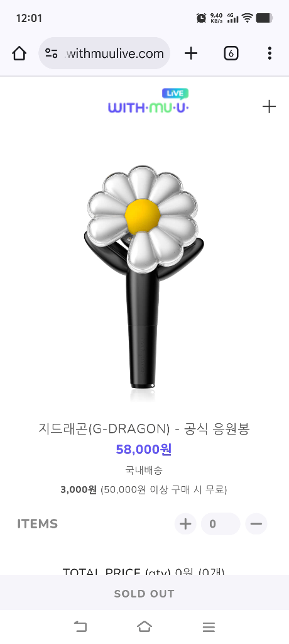The width and height of the screenshot is (289, 644).
Task: Open the browser three-dot menu
Action: point(270,53)
